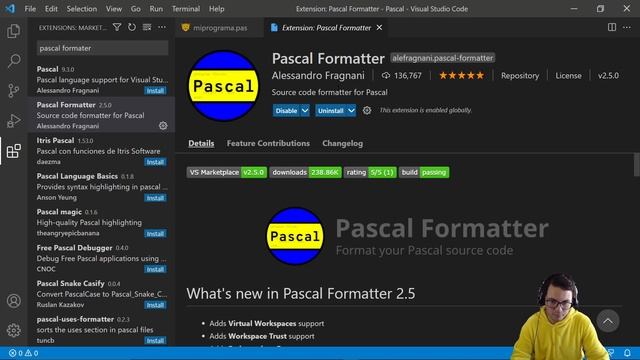The image size is (640, 360).
Task: Install the Free Pascal Debugger extension
Action: pos(155,269)
